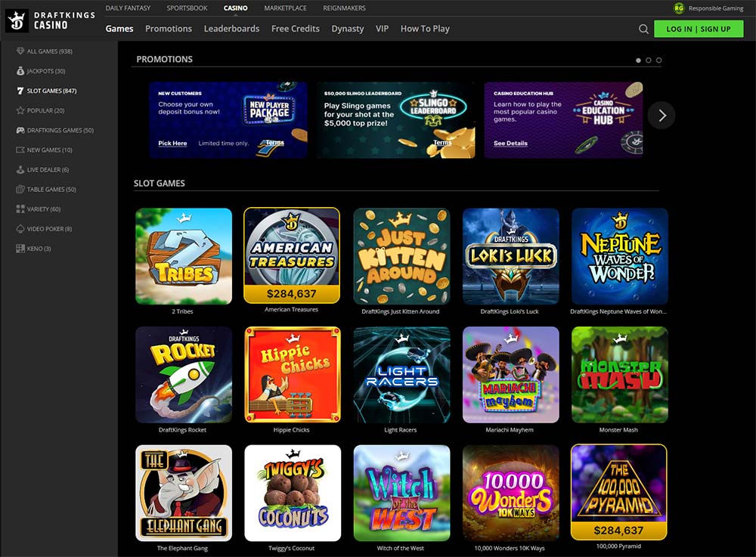Launch Neptune Waves of Wonder game
Viewport: 756px width, 557px height.
click(x=620, y=256)
